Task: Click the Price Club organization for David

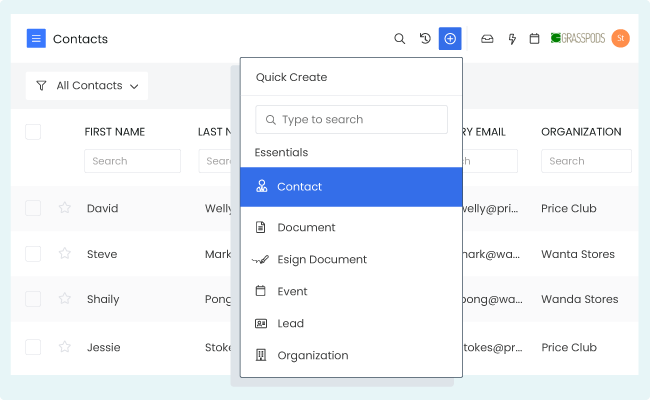Action: (x=568, y=208)
